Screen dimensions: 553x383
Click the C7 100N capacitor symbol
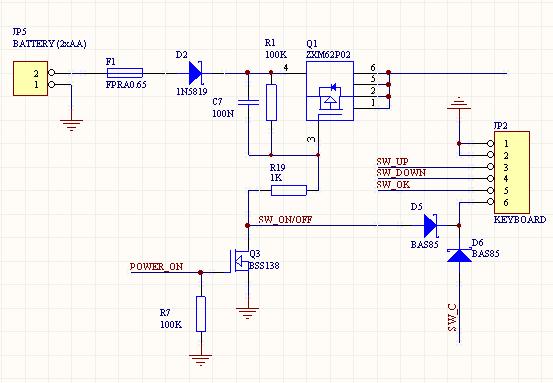tap(248, 102)
